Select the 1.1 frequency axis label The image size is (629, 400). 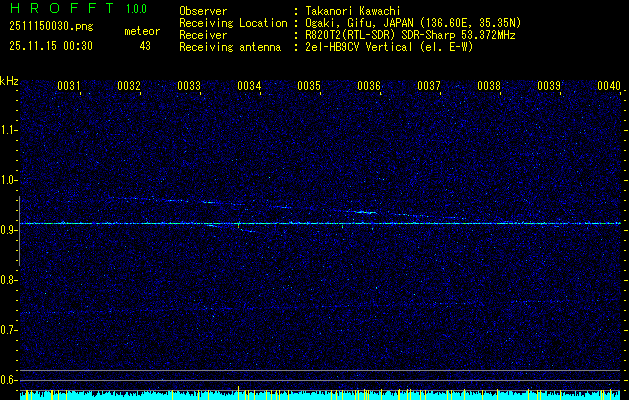(9, 129)
